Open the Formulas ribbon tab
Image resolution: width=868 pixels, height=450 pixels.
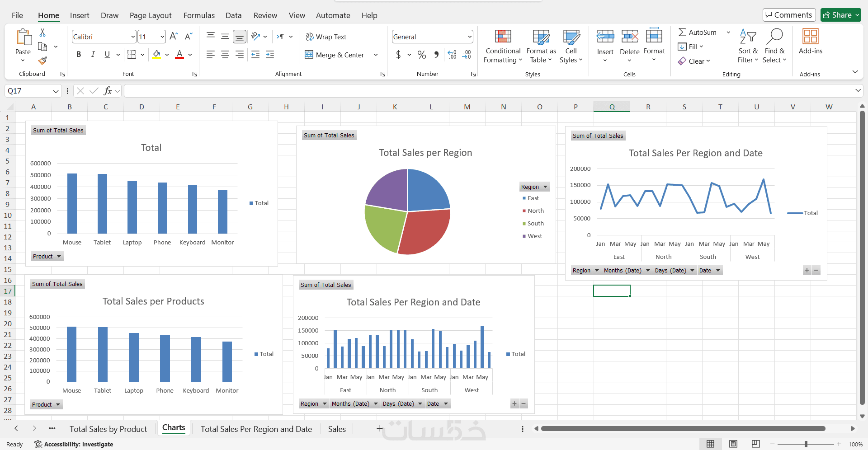pyautogui.click(x=199, y=15)
